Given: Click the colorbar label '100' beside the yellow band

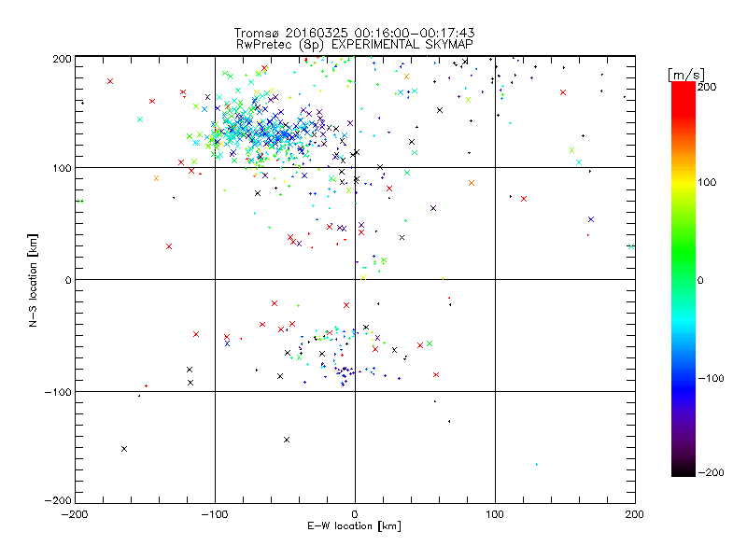Looking at the screenshot, I should [x=707, y=182].
